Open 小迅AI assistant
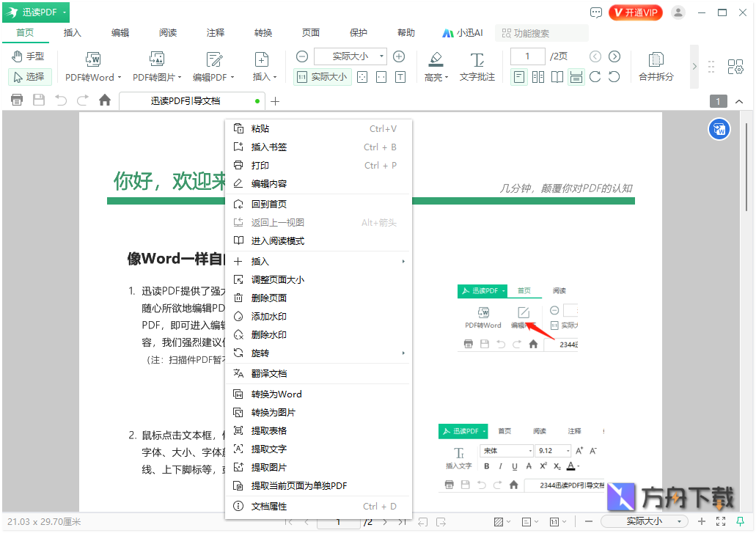 tap(463, 33)
